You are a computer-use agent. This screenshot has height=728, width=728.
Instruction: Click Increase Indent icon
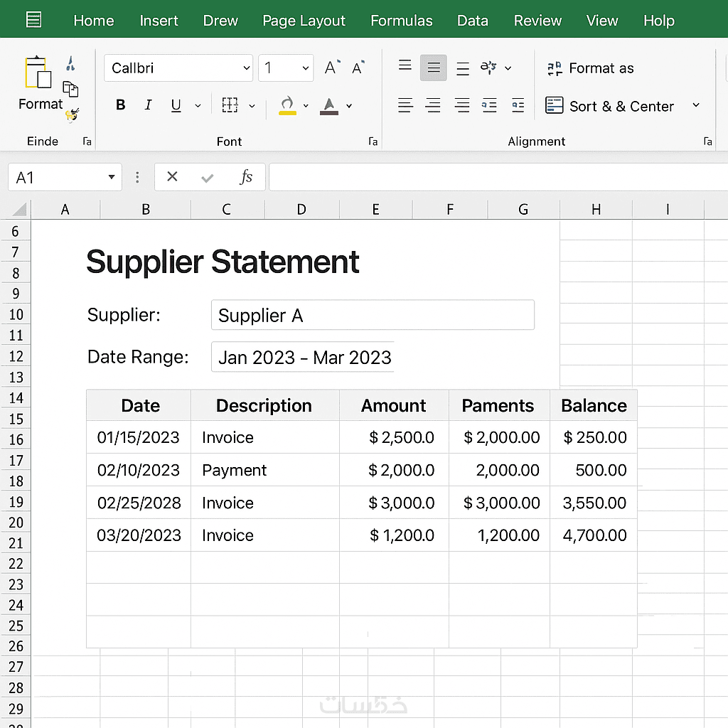click(x=518, y=105)
